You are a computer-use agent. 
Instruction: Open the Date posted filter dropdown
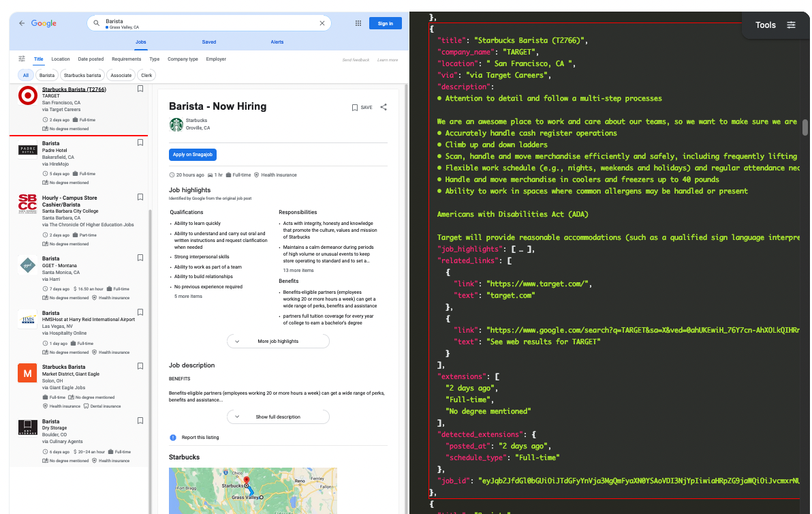[91, 59]
